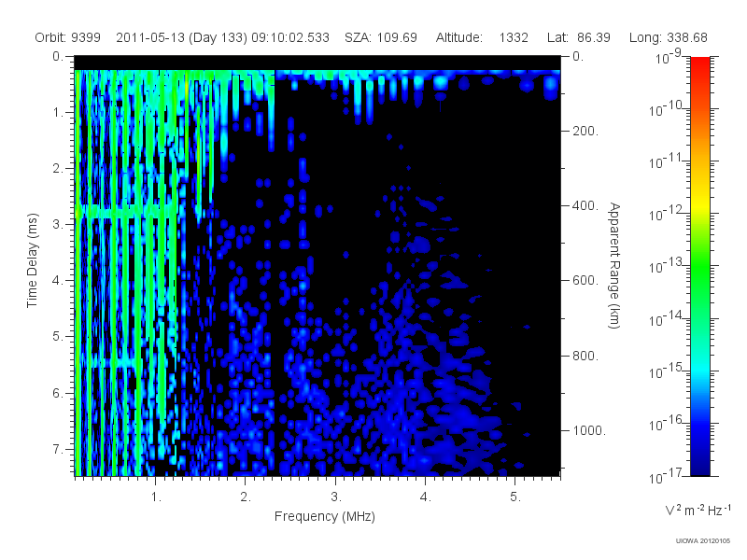Screen dimensions: 747x560
Task: Click the Apparent Range (km) axis label
Action: pyautogui.click(x=614, y=265)
